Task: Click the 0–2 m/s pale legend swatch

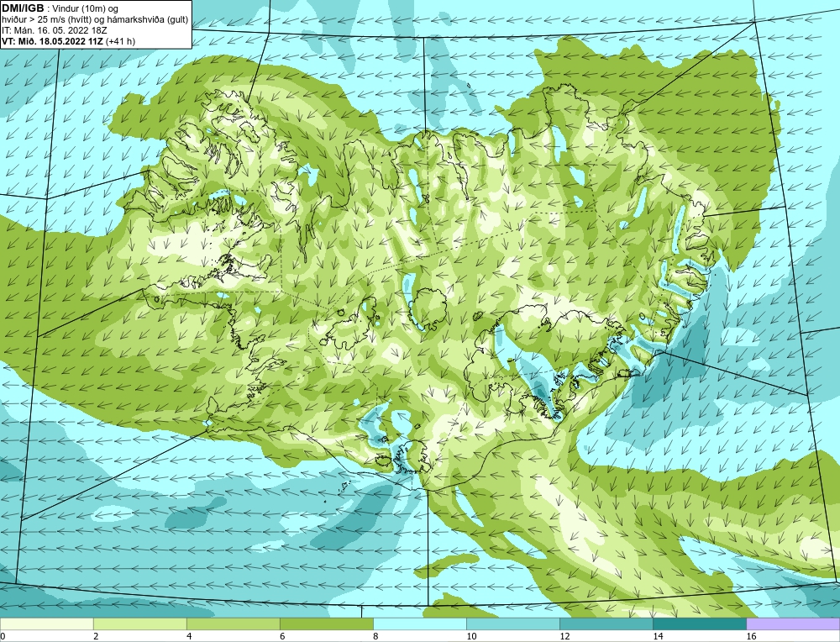Action: pos(46,624)
